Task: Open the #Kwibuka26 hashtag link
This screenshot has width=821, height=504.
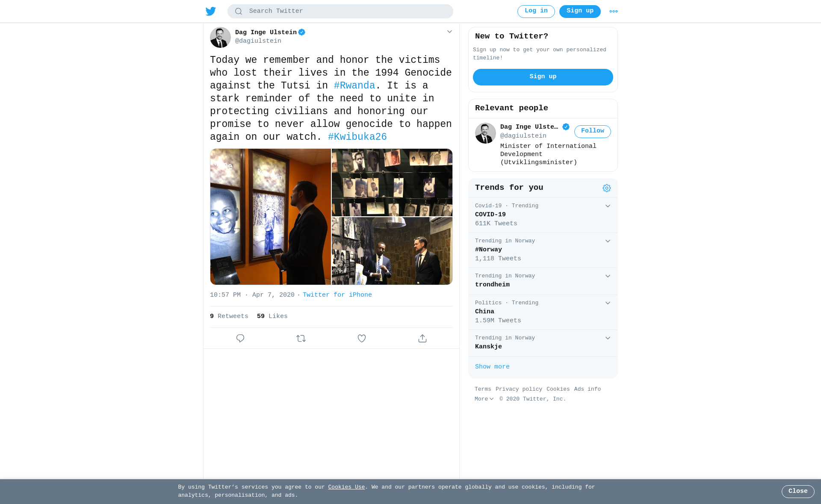Action: click(x=357, y=137)
